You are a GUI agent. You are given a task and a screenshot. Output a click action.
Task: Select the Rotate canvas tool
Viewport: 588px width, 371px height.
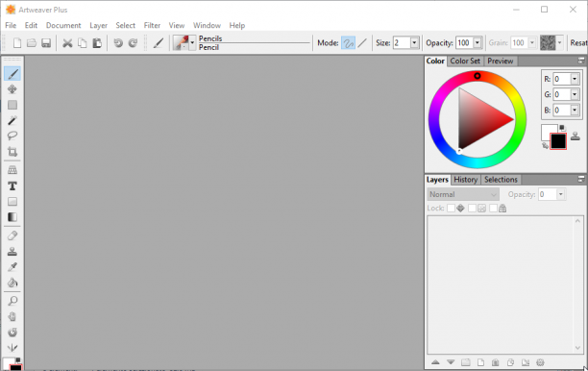pos(12,333)
